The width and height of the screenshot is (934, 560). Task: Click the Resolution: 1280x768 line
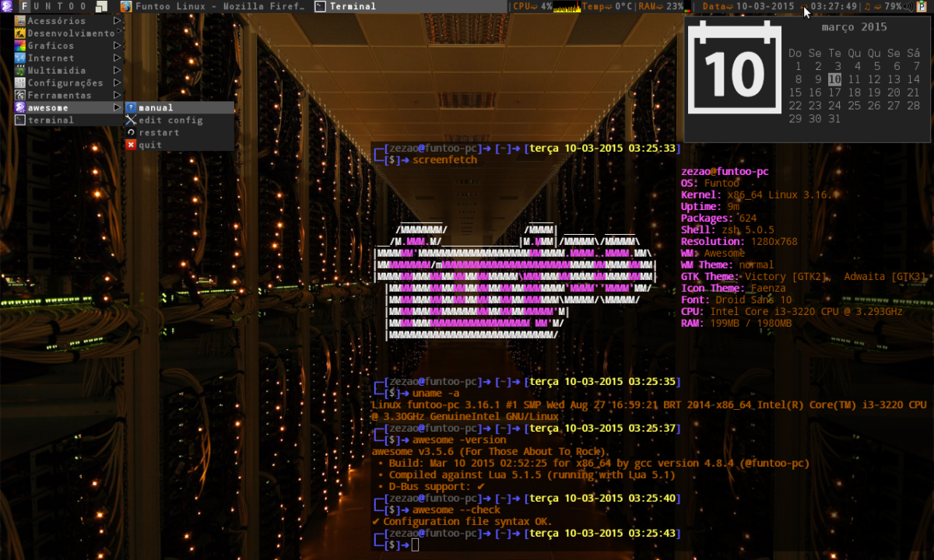pyautogui.click(x=739, y=242)
